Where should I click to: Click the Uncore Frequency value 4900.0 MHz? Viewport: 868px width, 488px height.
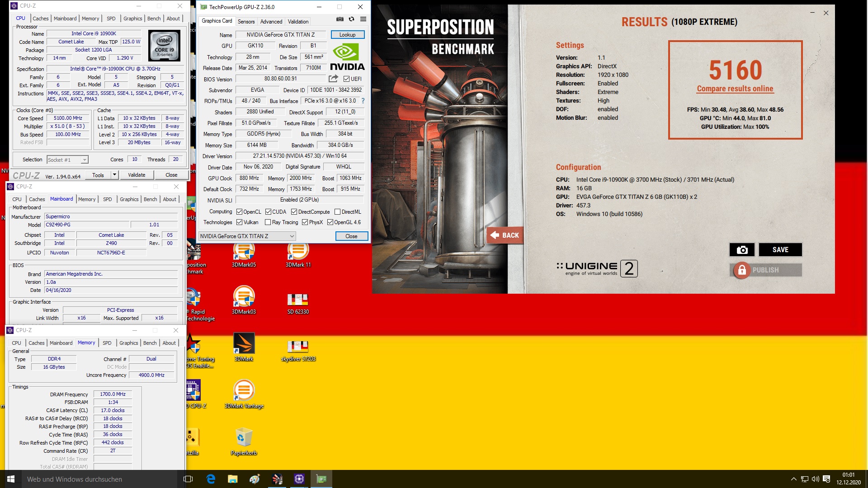(x=151, y=375)
